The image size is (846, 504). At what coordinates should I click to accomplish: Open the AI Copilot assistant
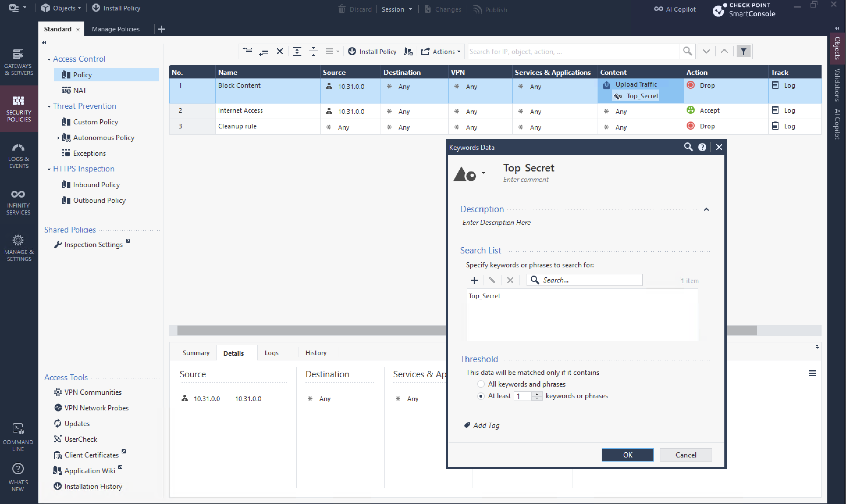point(675,9)
